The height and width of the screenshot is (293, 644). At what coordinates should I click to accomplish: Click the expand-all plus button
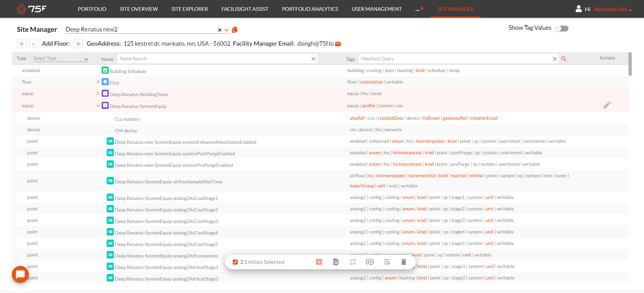pyautogui.click(x=22, y=44)
